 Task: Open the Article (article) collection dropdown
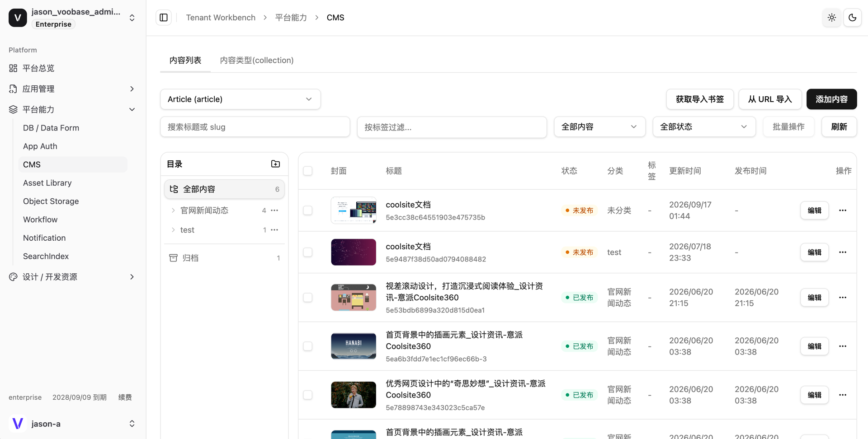(241, 99)
